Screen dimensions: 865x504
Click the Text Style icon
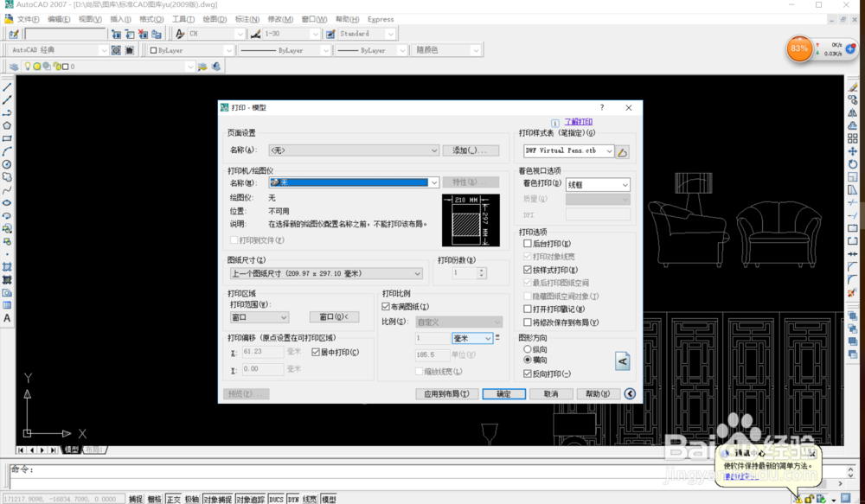(180, 34)
